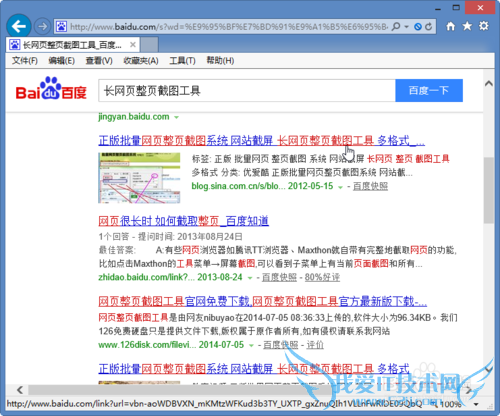Refresh the page with reload icon

pos(429,26)
